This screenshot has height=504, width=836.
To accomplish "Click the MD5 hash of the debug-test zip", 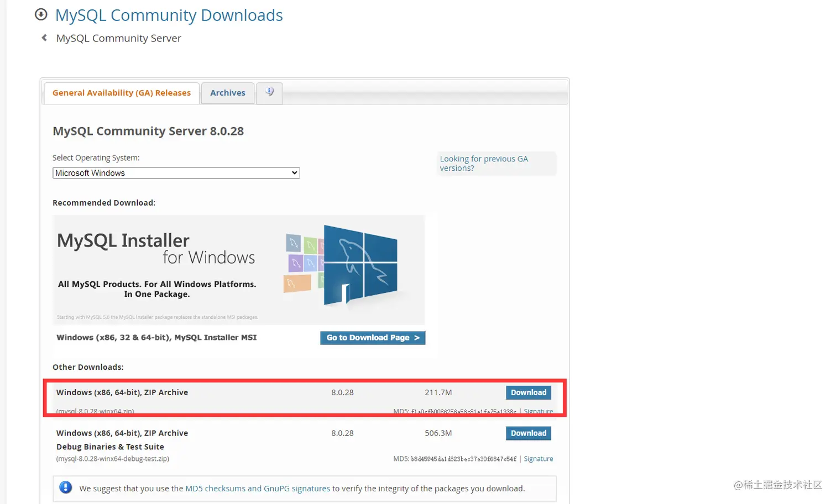I will (464, 459).
